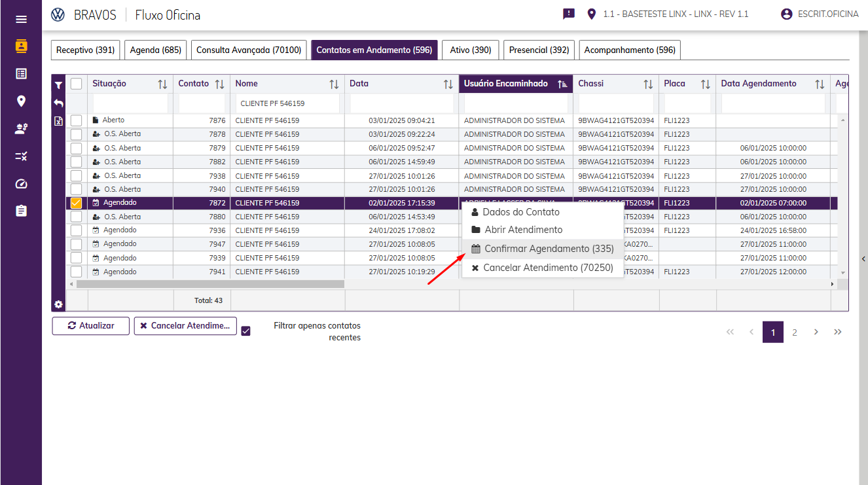Select page 1 in the pagination
This screenshot has height=485, width=868.
point(773,332)
